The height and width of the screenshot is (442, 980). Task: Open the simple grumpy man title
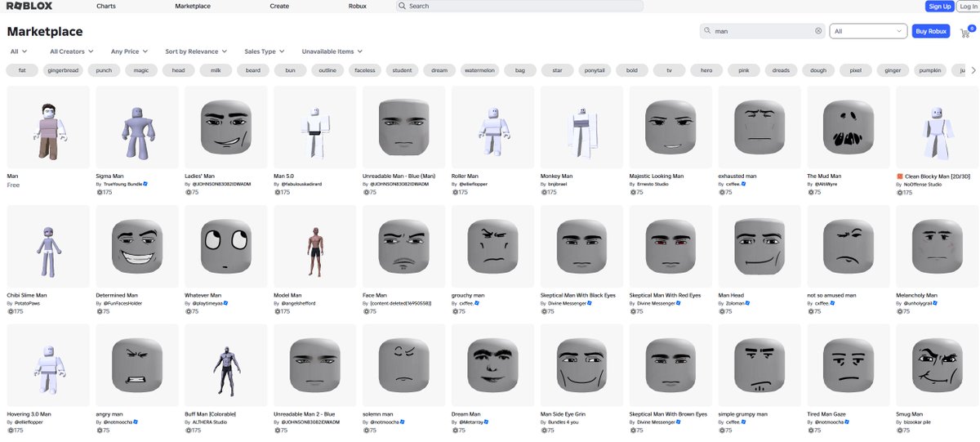743,414
